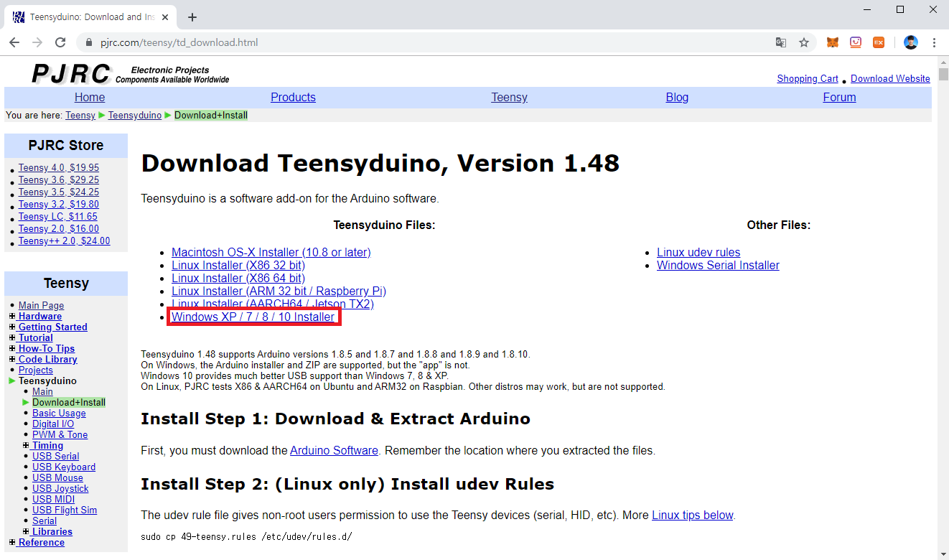Open Teensy 3.5 $24.25 store link

(59, 192)
